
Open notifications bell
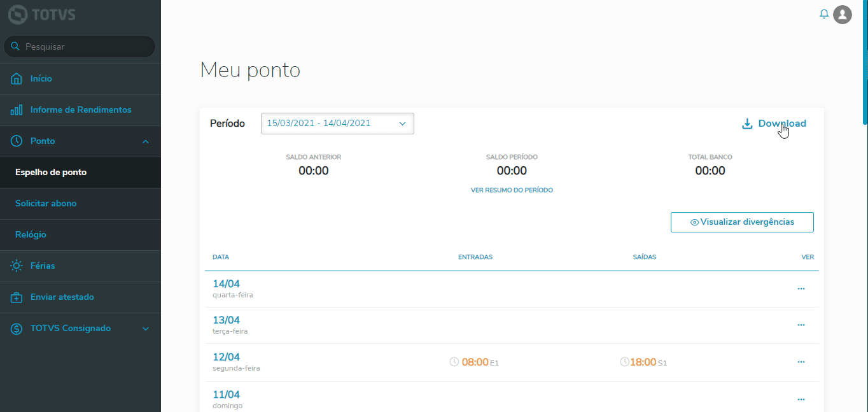click(824, 14)
